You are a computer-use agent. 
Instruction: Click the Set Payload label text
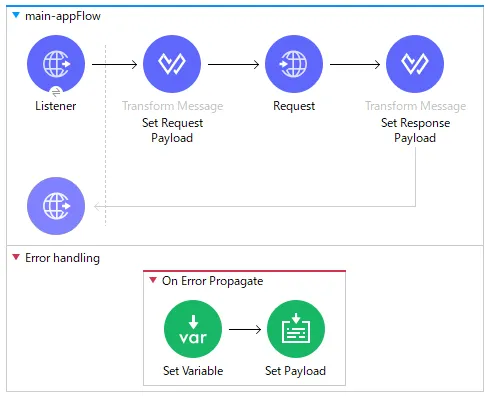point(295,371)
